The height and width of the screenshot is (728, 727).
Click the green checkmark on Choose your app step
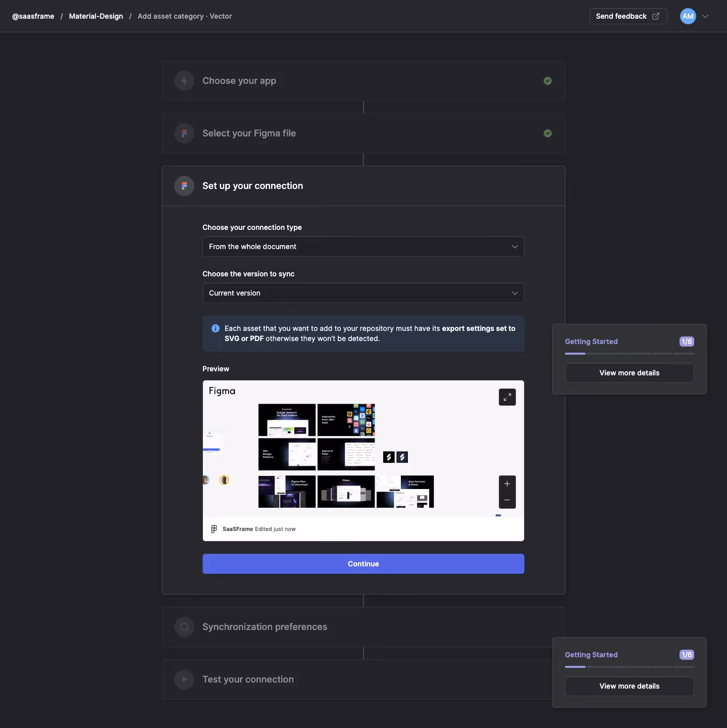[548, 81]
